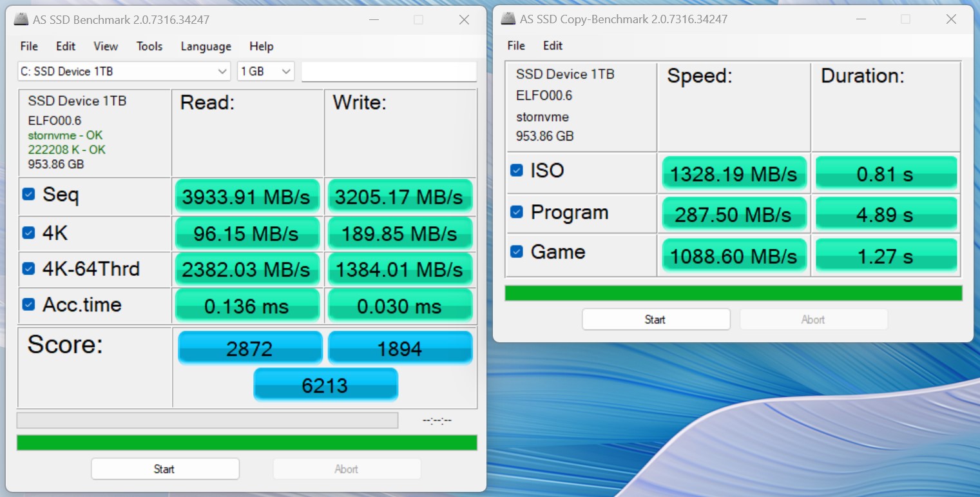Toggle the Game copy test checkbox

[516, 251]
